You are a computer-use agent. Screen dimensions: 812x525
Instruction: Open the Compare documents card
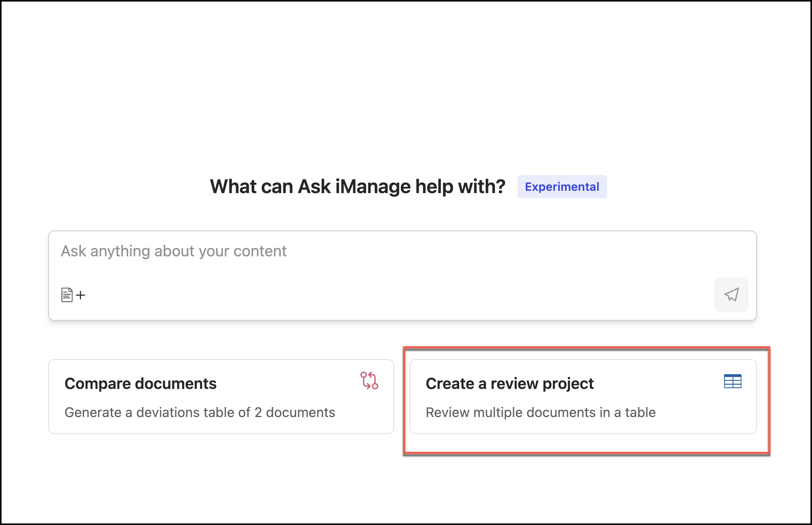tap(221, 397)
